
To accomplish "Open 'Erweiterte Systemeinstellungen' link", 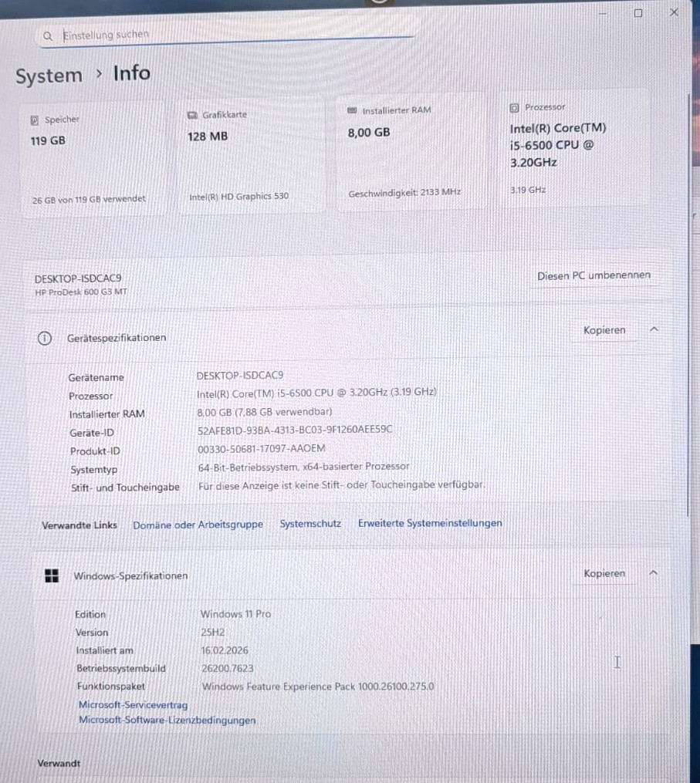I will click(430, 523).
